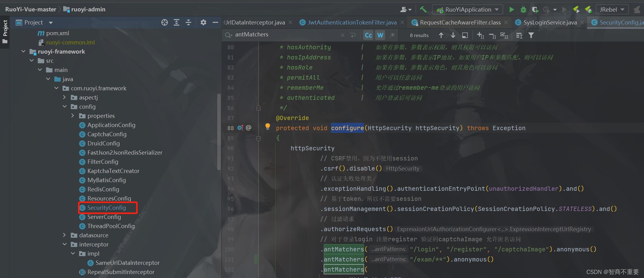Collapse all nodes in Project panel
Screen dimensions: 644x278
pyautogui.click(x=188, y=22)
